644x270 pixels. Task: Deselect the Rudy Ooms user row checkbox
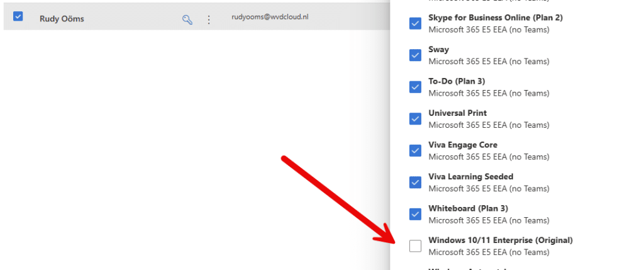tap(18, 16)
